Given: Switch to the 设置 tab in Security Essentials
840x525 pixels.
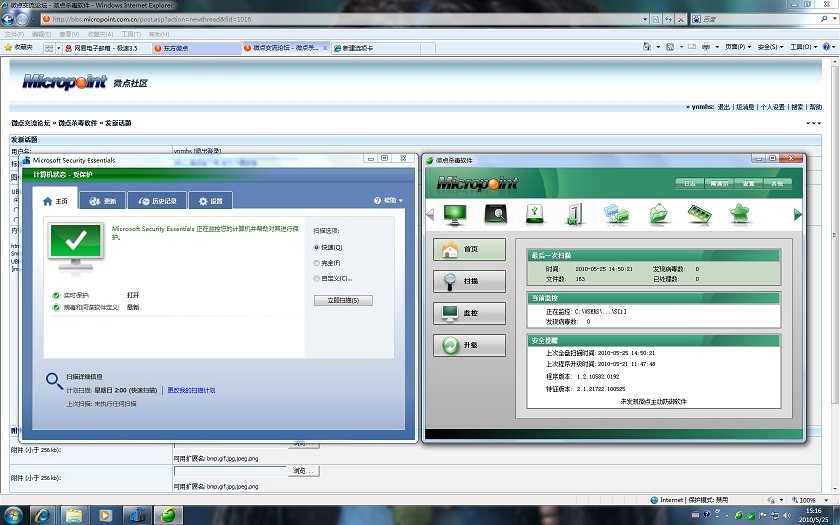Looking at the screenshot, I should [211, 201].
